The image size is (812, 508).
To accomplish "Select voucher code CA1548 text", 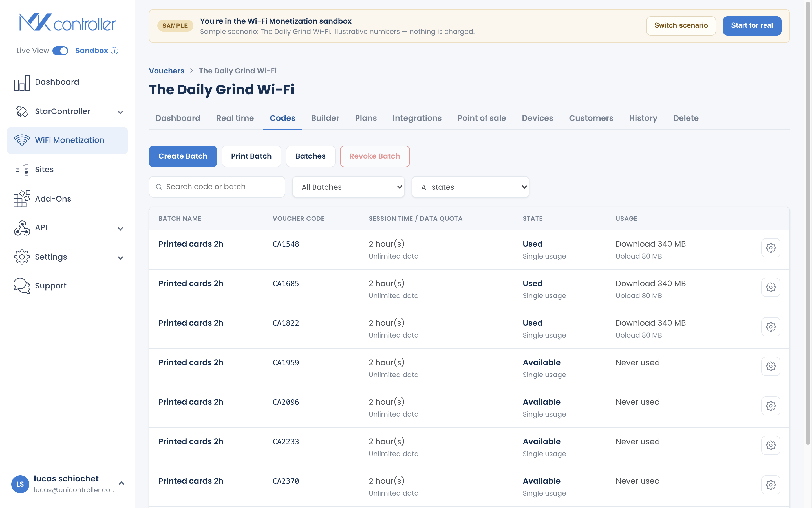I will (x=286, y=244).
